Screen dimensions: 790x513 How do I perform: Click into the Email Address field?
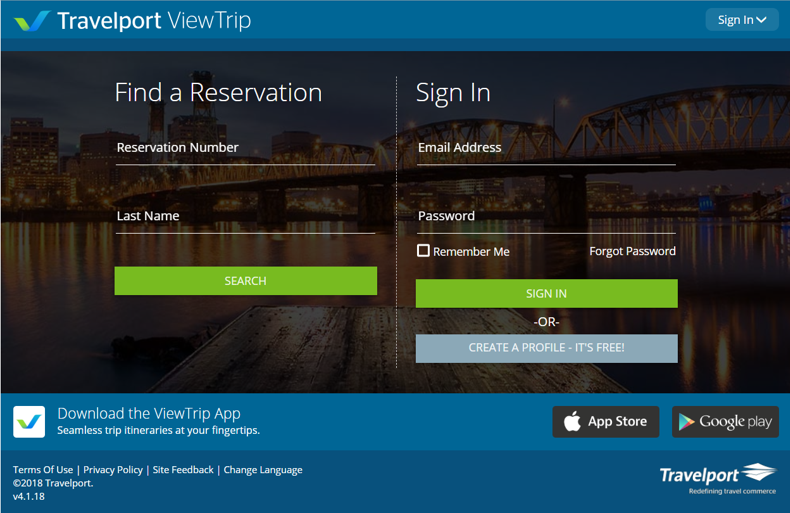pos(546,148)
